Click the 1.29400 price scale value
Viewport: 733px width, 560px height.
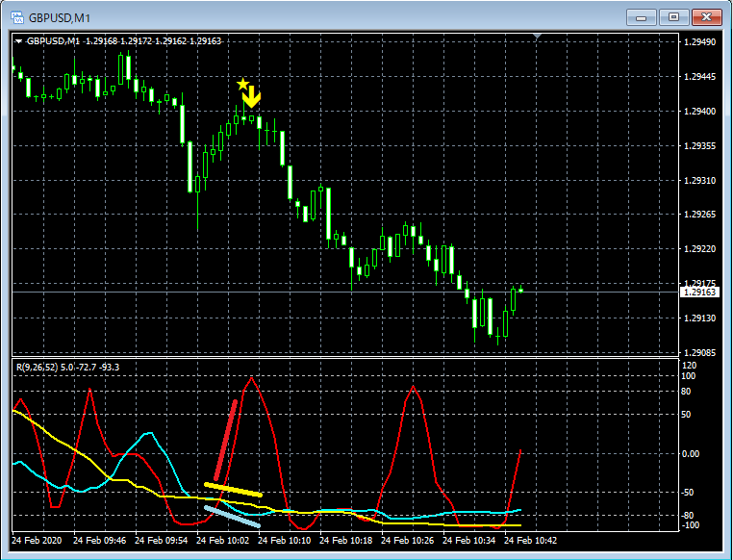point(699,112)
